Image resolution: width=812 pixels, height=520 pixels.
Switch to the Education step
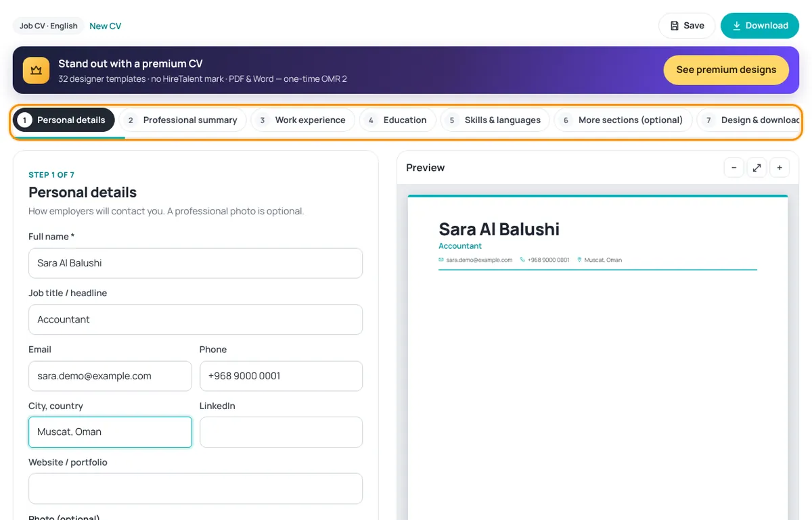[397, 120]
